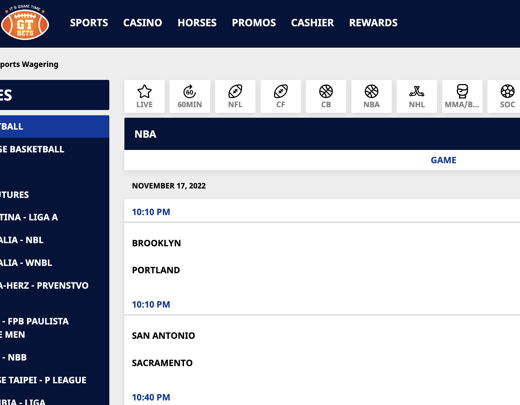The image size is (520, 405).
Task: Open College Basketball in the sidebar
Action: point(54,149)
